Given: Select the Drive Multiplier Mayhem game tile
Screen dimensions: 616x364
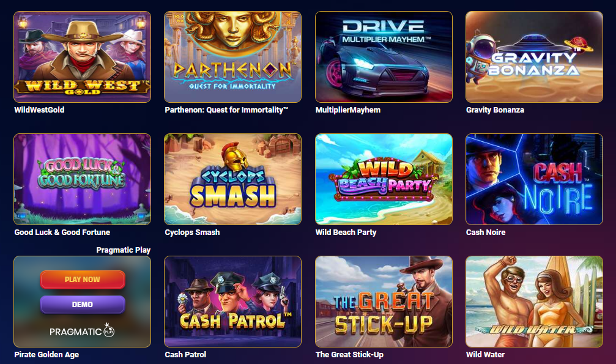Looking at the screenshot, I should [x=384, y=57].
